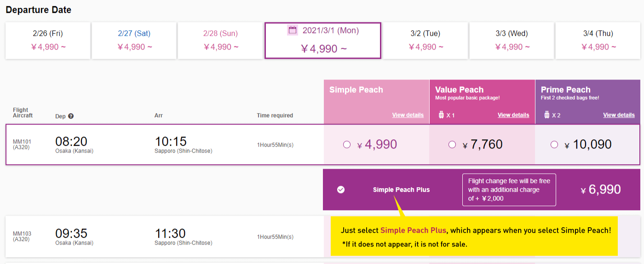Switch to 3/3 (Wed) departure date
This screenshot has height=264, width=644.
point(512,40)
